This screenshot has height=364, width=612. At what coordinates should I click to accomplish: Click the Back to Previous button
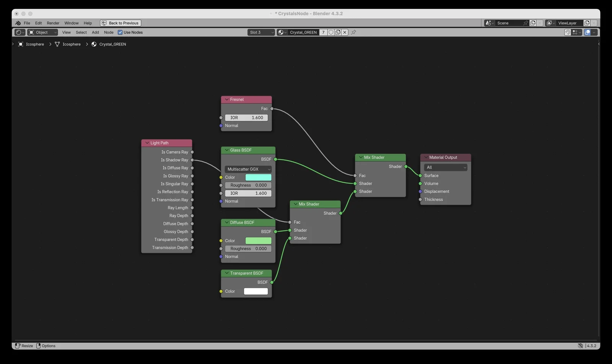tap(120, 23)
